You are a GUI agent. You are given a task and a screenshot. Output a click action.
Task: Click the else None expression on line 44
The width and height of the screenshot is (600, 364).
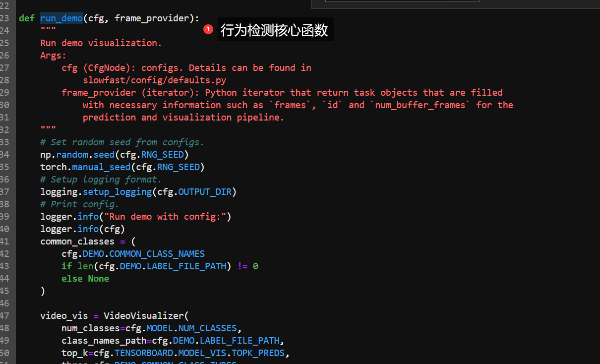coord(85,278)
